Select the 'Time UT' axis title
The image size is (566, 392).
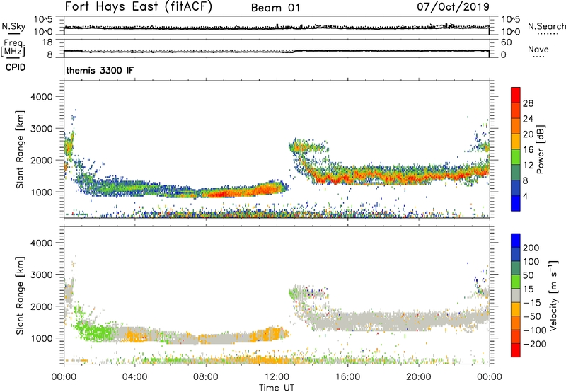pyautogui.click(x=277, y=388)
